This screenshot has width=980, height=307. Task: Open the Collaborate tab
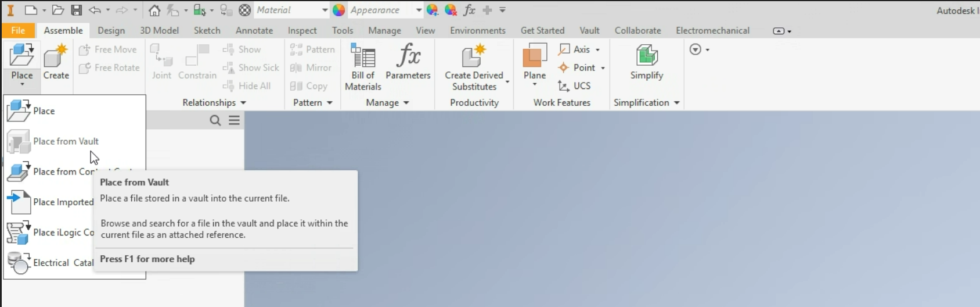(637, 30)
